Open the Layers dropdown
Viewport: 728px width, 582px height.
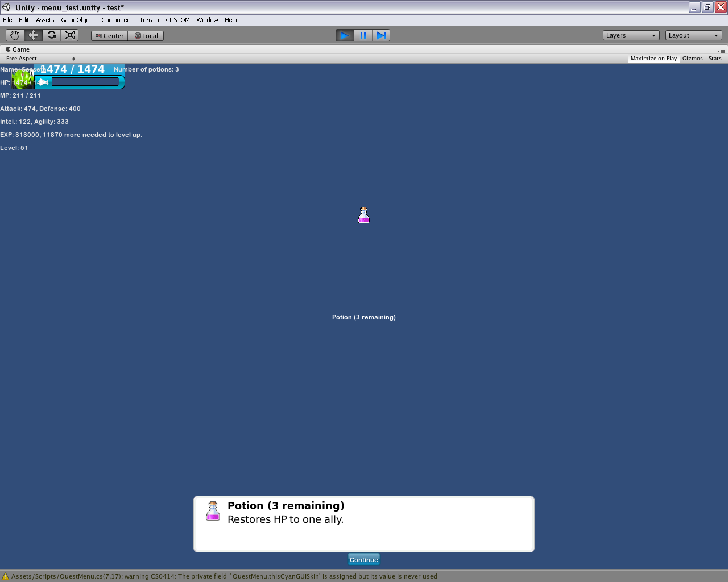[x=631, y=35]
